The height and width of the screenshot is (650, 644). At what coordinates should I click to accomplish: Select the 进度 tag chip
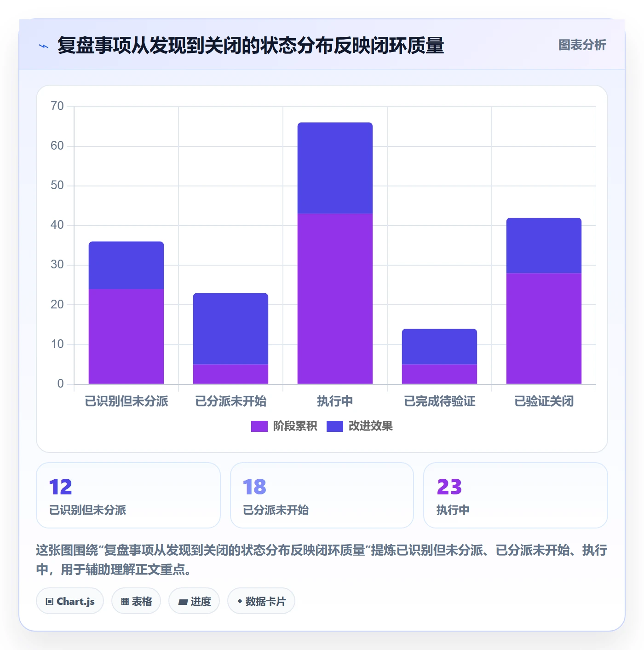194,601
